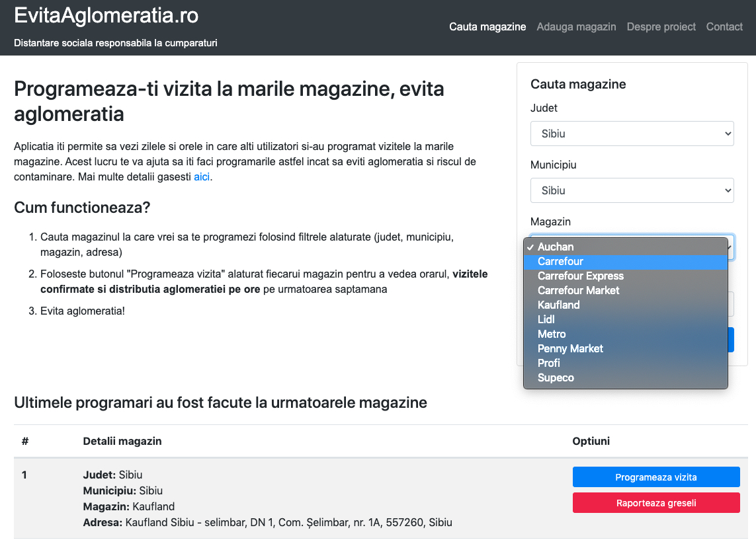Image resolution: width=756 pixels, height=542 pixels.
Task: Open the EvitaAglomeratia.ro home link
Action: (x=106, y=15)
